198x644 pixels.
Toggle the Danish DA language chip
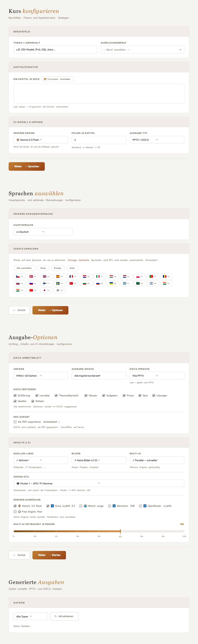tap(33, 276)
